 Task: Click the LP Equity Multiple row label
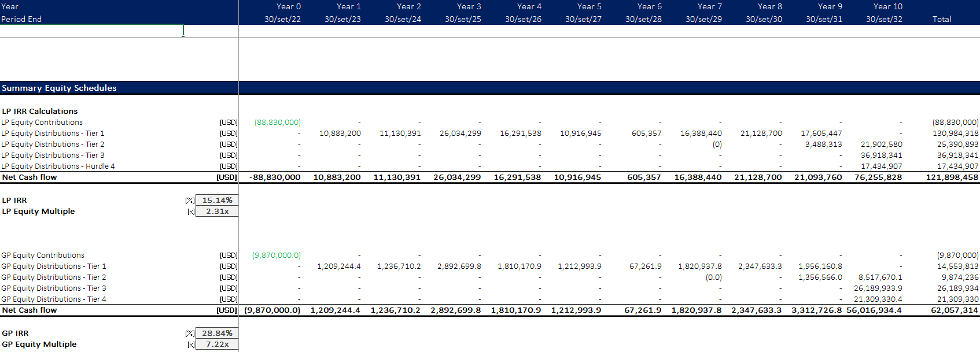(38, 211)
